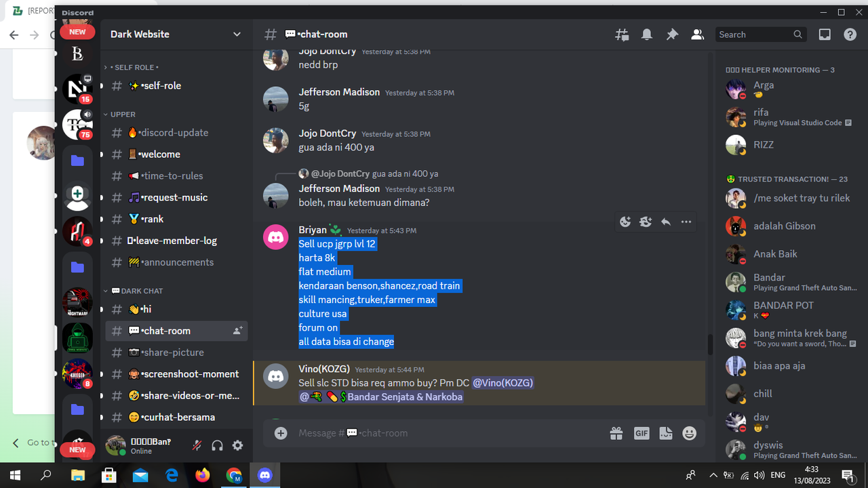Send a gift with Nitro icon

pos(616,433)
